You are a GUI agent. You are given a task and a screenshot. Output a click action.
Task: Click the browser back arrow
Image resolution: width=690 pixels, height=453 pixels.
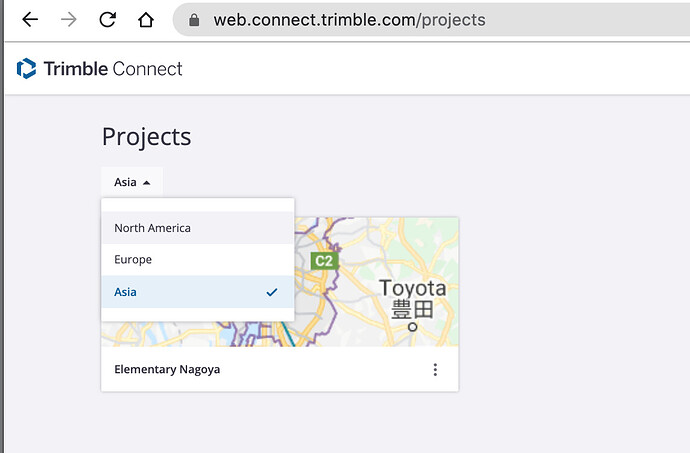tap(30, 20)
